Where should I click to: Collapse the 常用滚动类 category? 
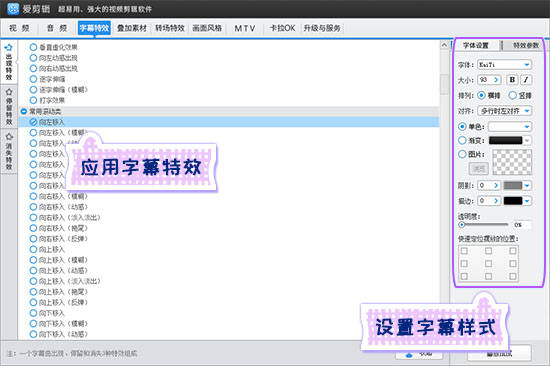[24, 111]
